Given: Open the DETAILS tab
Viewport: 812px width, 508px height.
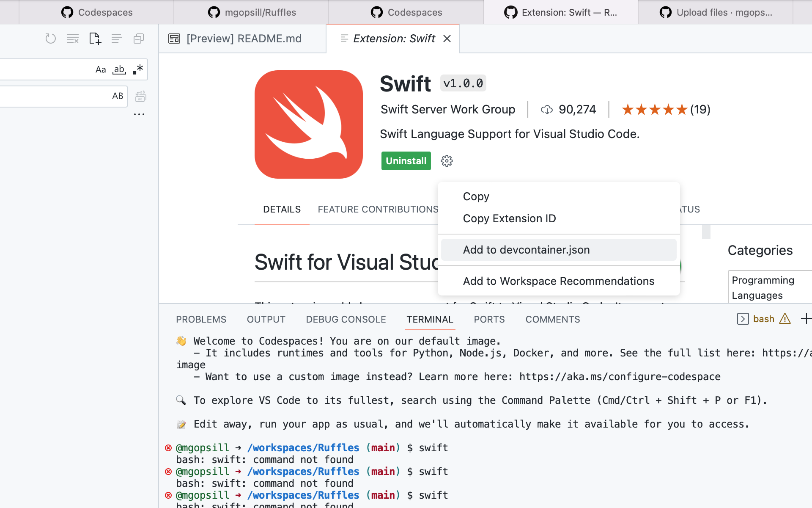Looking at the screenshot, I should (x=282, y=209).
